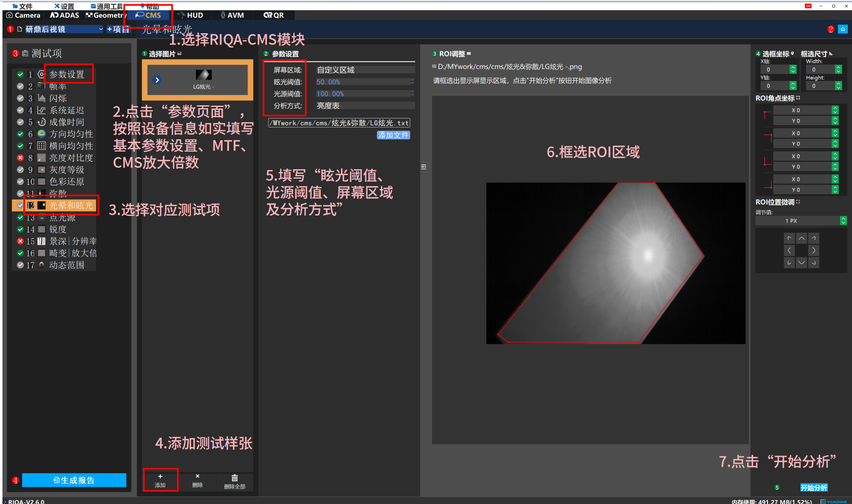The height and width of the screenshot is (504, 852).
Task: Open the 通用工具 menu
Action: (107, 6)
